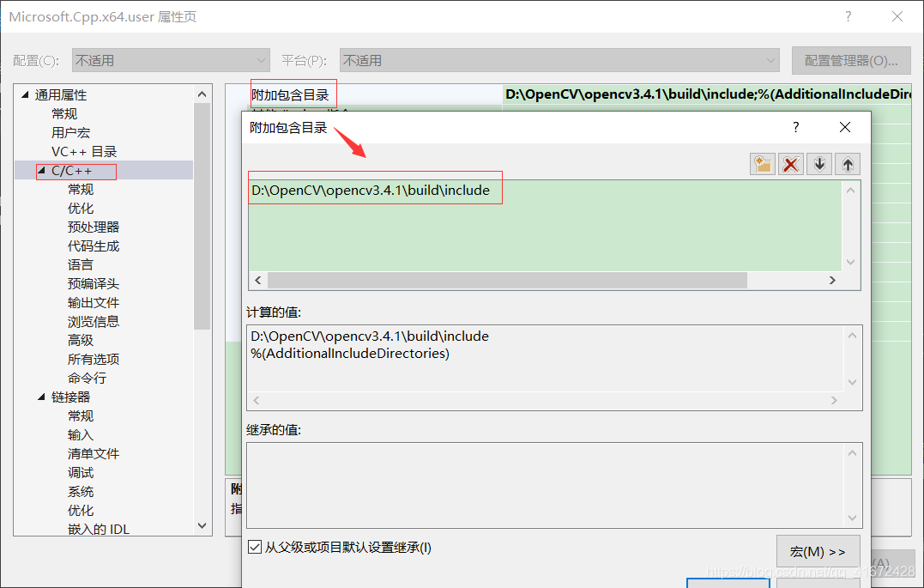Click the 配置管理器(O) button

850,60
